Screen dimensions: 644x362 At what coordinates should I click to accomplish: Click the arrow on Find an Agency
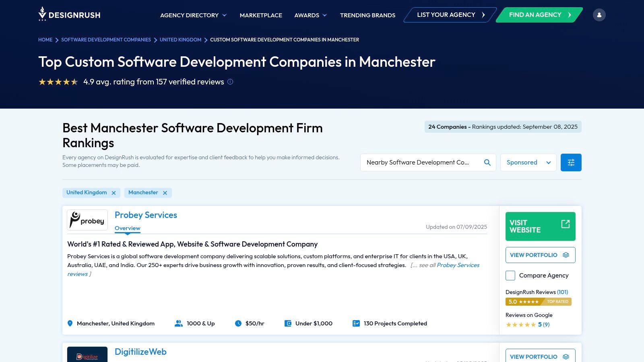[570, 15]
